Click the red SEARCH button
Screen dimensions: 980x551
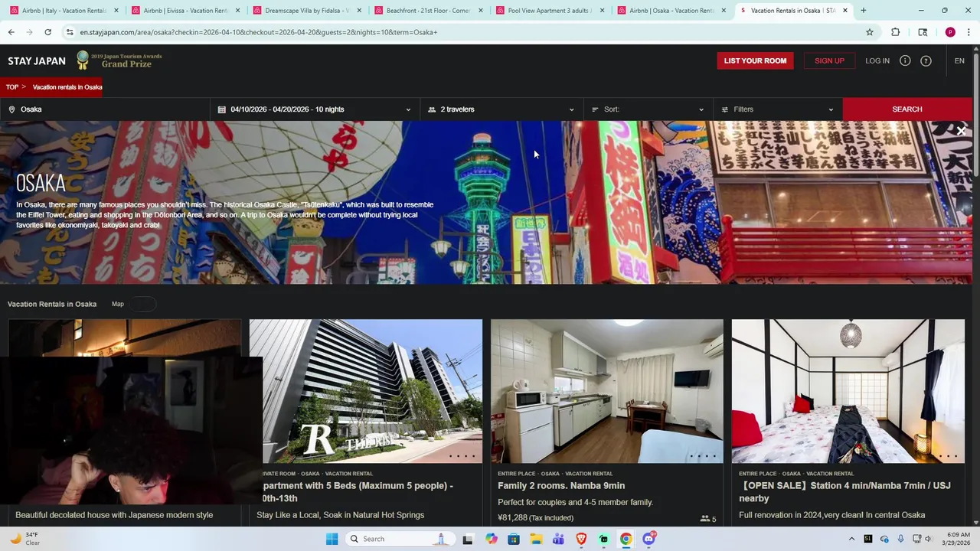click(x=907, y=109)
